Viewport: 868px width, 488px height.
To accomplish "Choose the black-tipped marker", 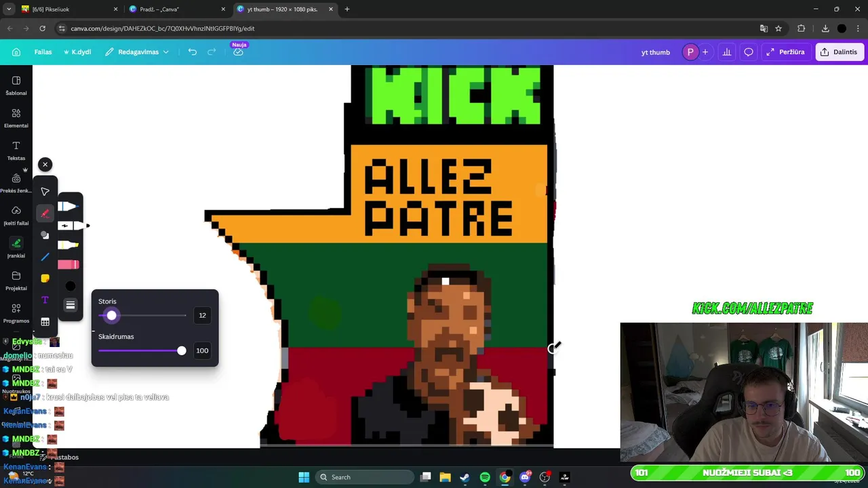I will pyautogui.click(x=72, y=226).
